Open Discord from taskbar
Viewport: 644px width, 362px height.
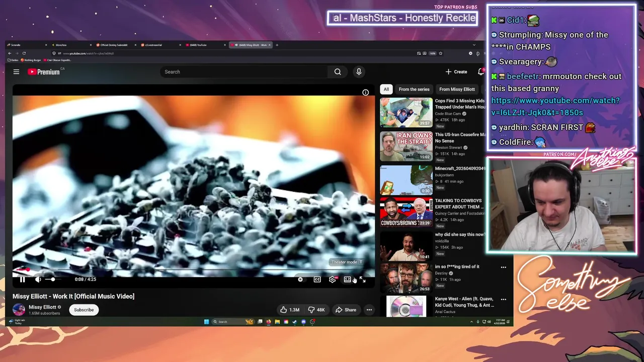[303, 322]
